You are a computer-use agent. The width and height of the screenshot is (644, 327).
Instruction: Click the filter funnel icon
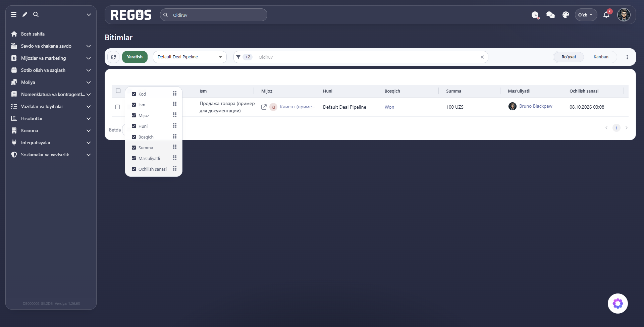pos(238,57)
